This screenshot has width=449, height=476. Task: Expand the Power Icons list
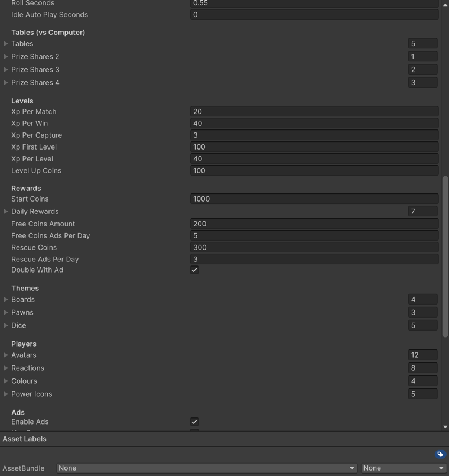pyautogui.click(x=5, y=394)
